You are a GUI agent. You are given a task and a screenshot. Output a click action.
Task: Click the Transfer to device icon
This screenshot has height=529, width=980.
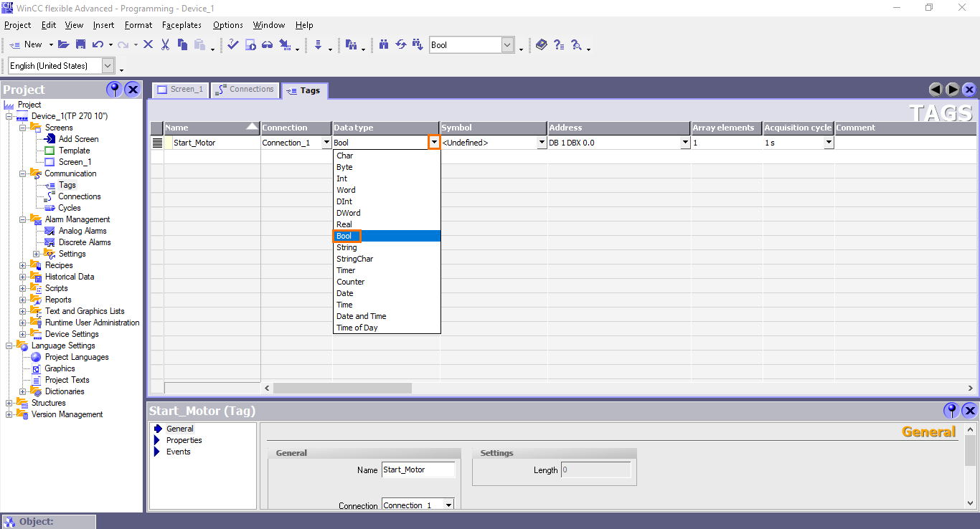285,44
